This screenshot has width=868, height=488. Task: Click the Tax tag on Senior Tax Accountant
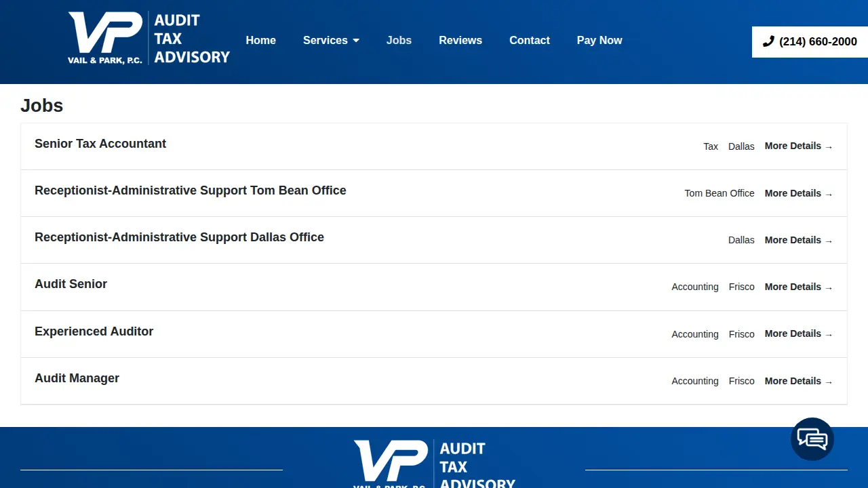click(x=711, y=146)
